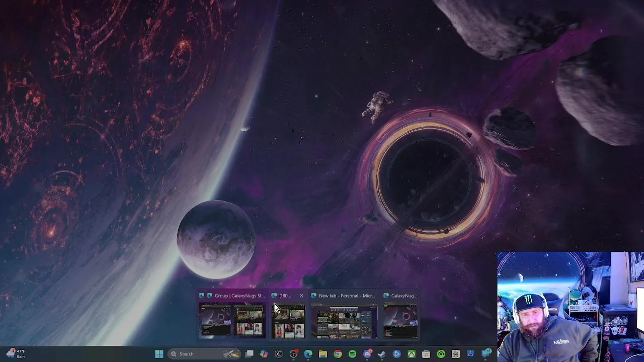
Task: Select the 'New tab - Personal' preview thumbnail
Action: click(x=344, y=320)
